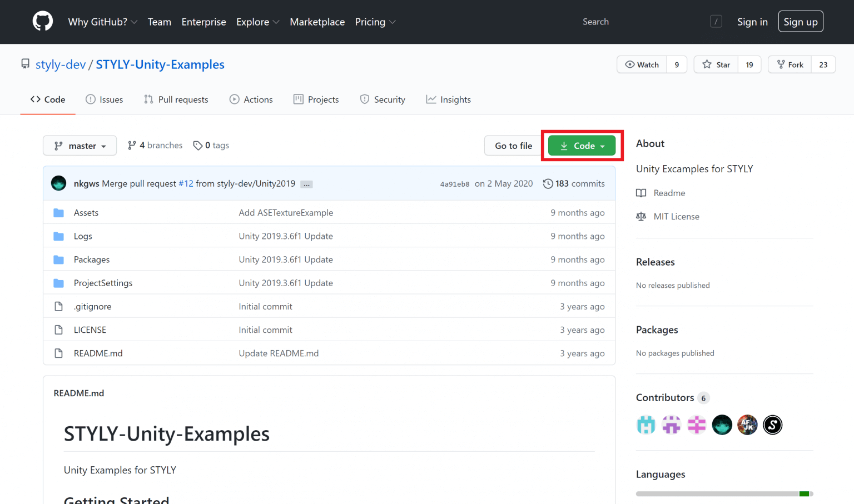Viewport: 854px width, 504px height.
Task: Expand the commit message ellipsis
Action: point(306,183)
